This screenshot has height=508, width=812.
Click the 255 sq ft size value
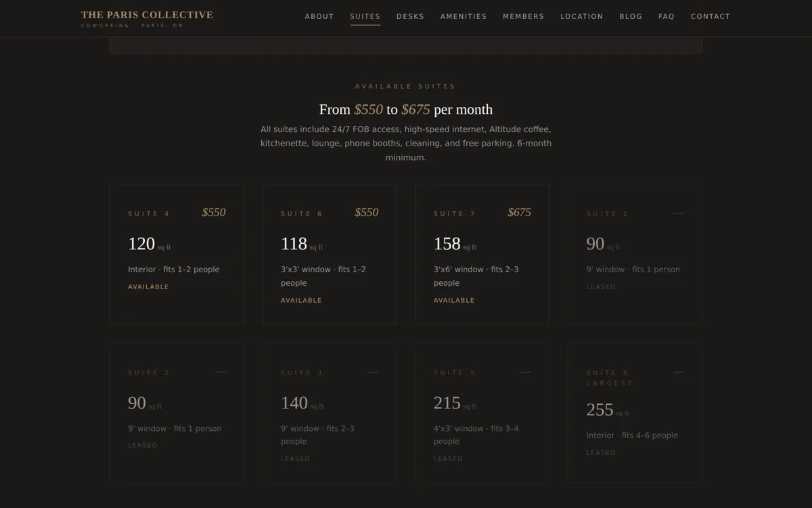(x=608, y=410)
